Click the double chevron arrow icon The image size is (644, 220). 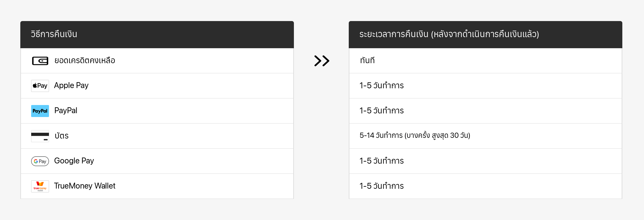pos(321,61)
